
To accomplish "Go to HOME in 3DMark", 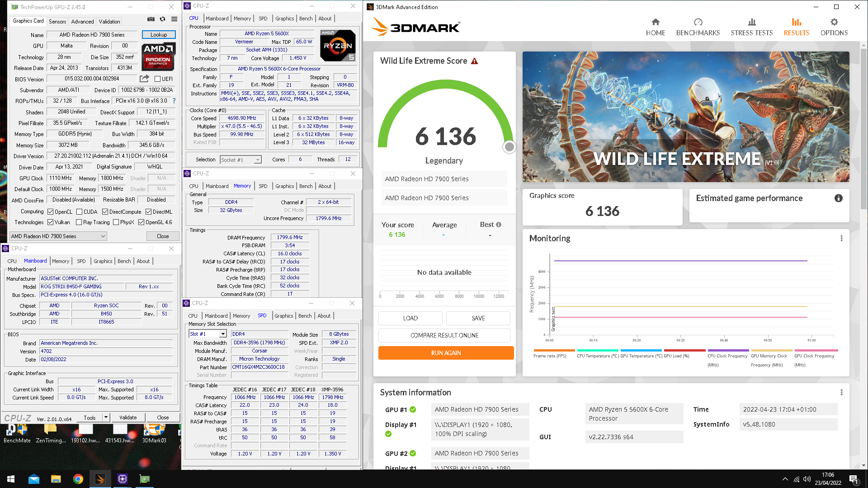I will pos(656,27).
